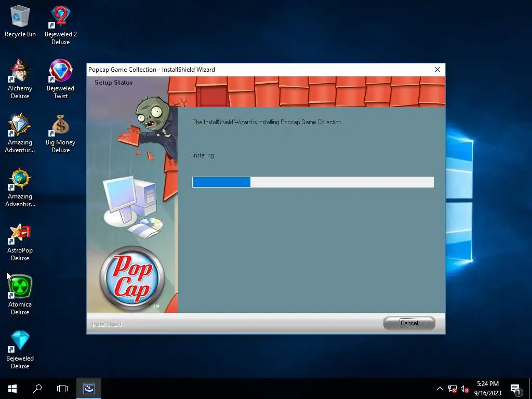Select the Alchemy Deluxe shortcut
532x399 pixels.
pos(20,79)
